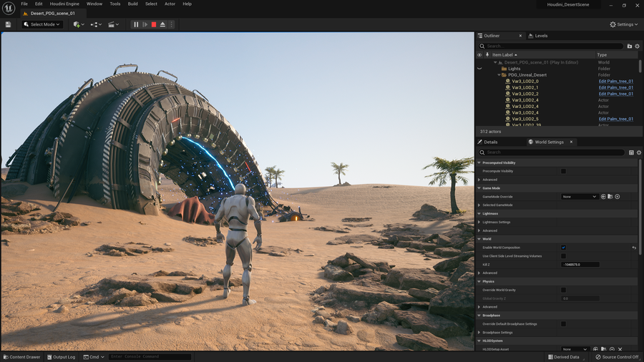Click the Outliner add folder icon
Screen dimensions: 644x362
(x=630, y=46)
